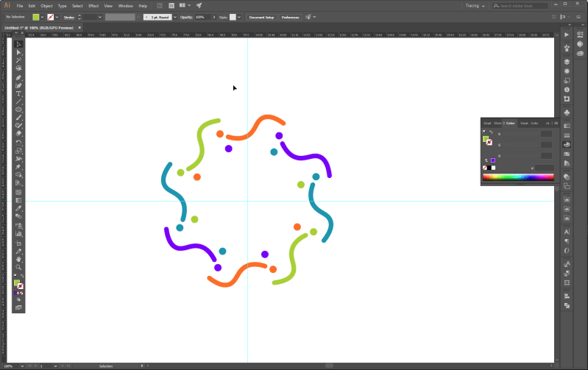The height and width of the screenshot is (370, 588).
Task: Open the stroke weight dropdown
Action: (x=100, y=17)
